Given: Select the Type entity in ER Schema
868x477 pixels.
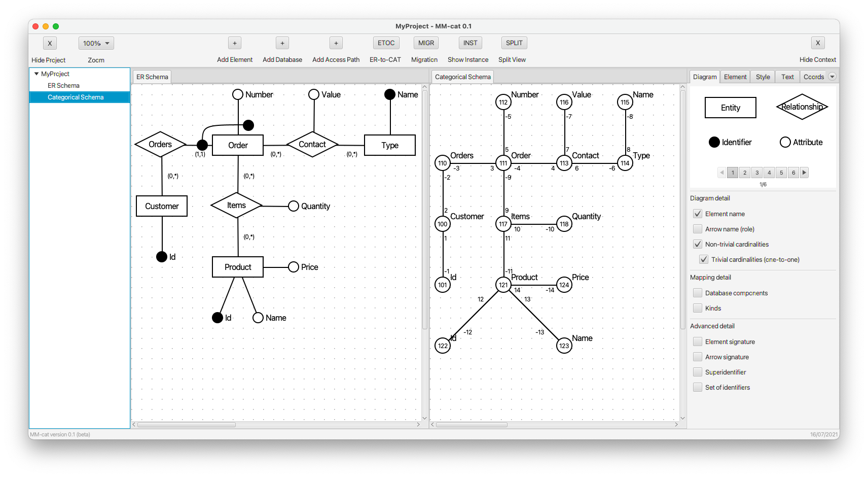Looking at the screenshot, I should (x=390, y=145).
